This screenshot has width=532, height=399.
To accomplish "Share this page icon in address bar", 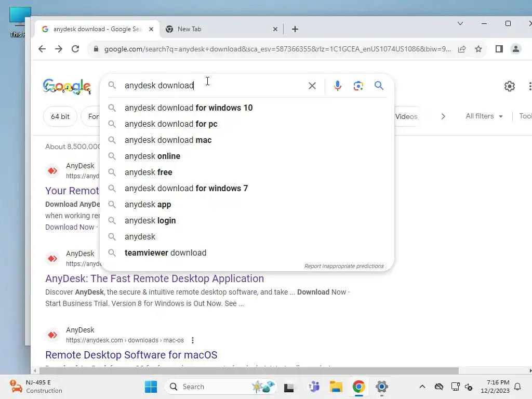I will click(462, 49).
